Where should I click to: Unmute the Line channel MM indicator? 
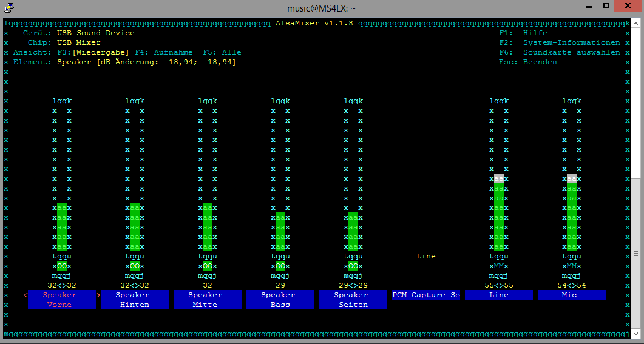tap(498, 266)
